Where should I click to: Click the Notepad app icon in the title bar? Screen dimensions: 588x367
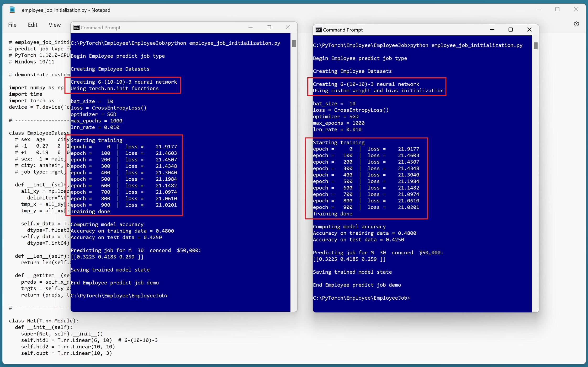coord(12,10)
